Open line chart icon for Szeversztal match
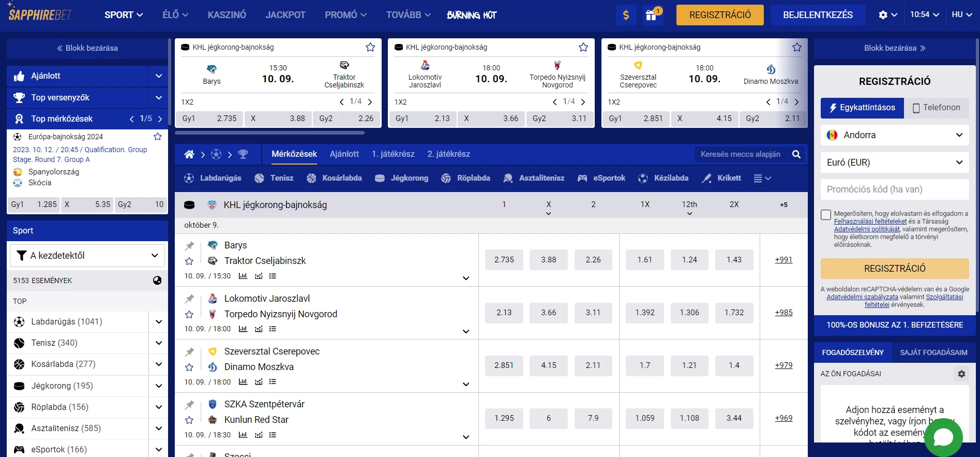980x457 pixels. pyautogui.click(x=259, y=381)
